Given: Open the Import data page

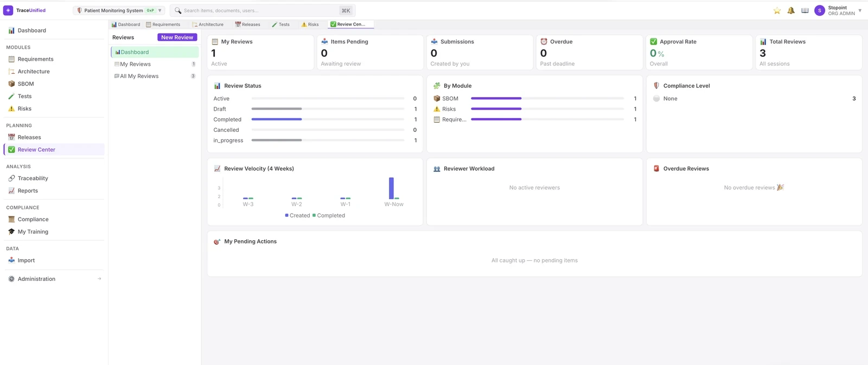Looking at the screenshot, I should [54, 260].
